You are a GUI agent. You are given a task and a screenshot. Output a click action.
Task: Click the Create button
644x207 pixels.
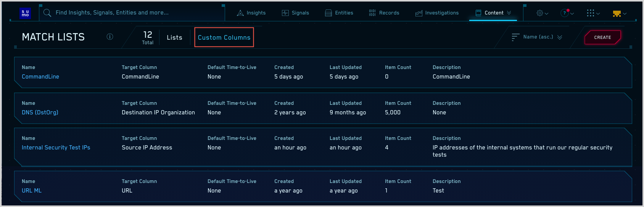602,37
